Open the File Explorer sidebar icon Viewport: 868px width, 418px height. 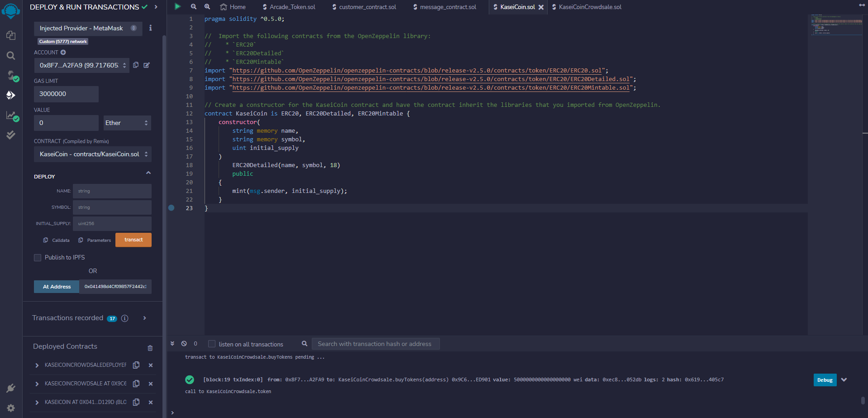point(11,35)
